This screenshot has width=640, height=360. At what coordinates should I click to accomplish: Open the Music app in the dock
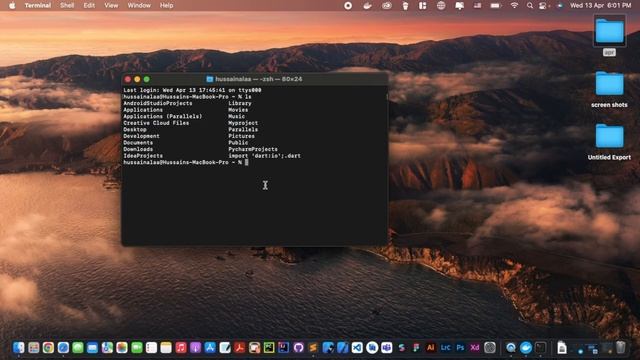point(181,348)
